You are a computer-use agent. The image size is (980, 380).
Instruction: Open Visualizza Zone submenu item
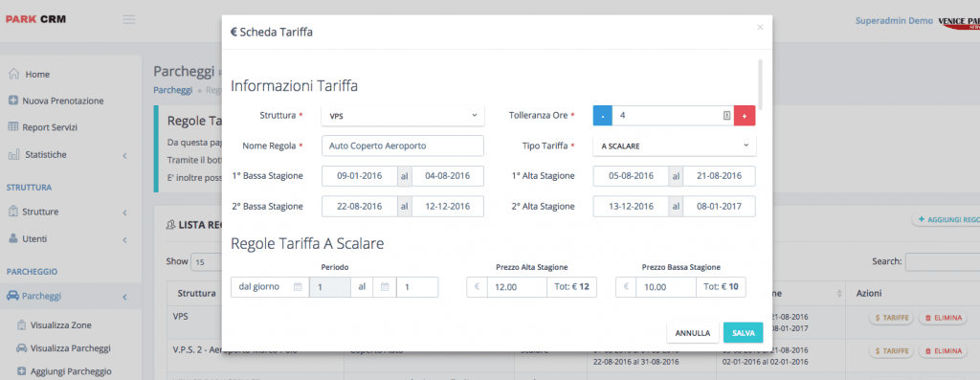point(60,325)
